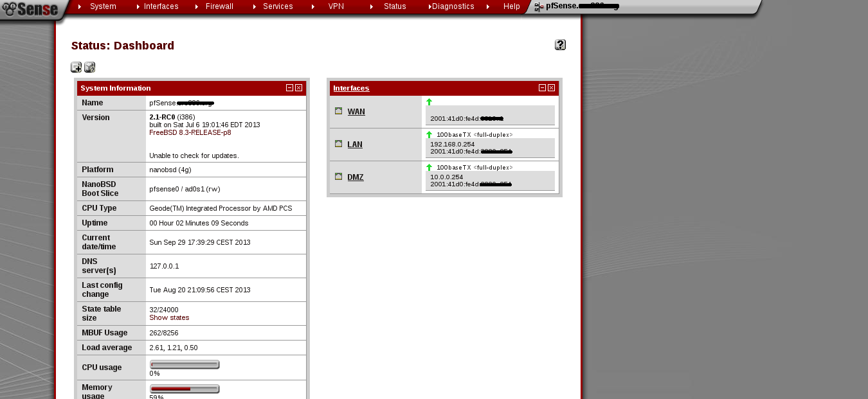Viewport: 868px width, 399px height.
Task: Click the pfSense hostname in the top bar
Action: click(x=583, y=6)
